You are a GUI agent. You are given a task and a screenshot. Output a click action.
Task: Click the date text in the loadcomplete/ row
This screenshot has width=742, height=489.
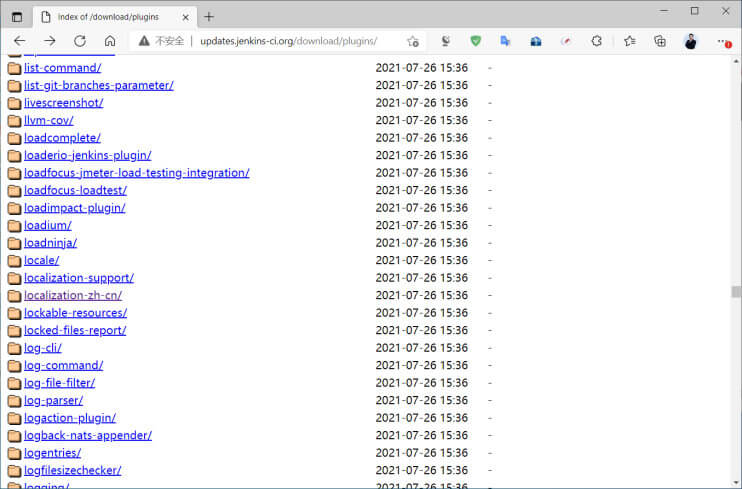(x=422, y=138)
